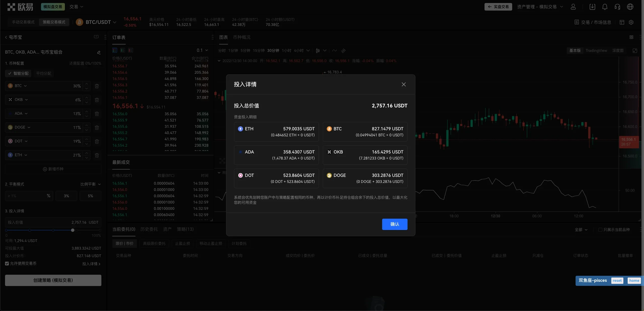Expand the 比例平衡 balance mode dropdown
The width and height of the screenshot is (644, 311).
pos(91,184)
